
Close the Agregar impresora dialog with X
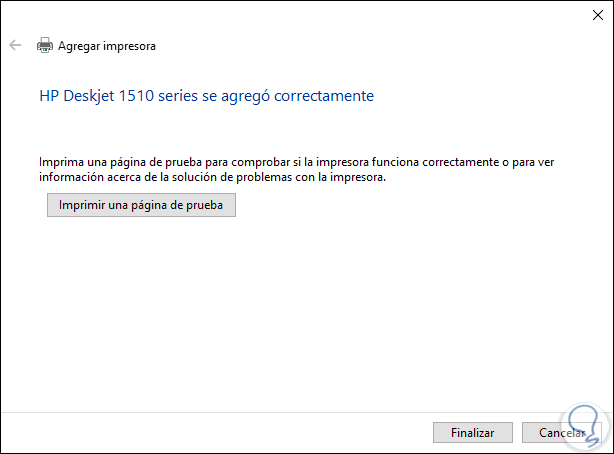pos(590,15)
